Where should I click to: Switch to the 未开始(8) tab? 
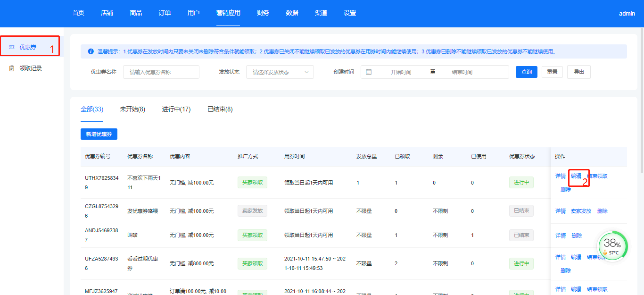click(132, 110)
